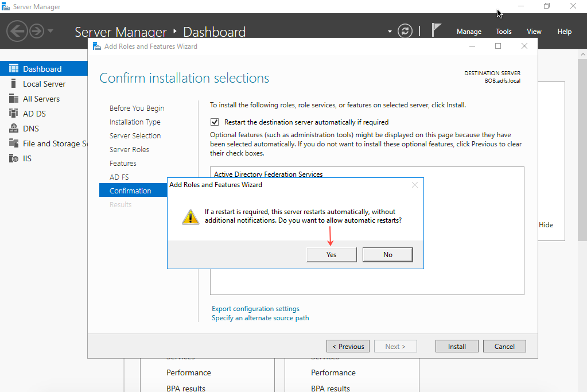The height and width of the screenshot is (392, 587).
Task: Click the DNS icon in sidebar
Action: click(13, 129)
